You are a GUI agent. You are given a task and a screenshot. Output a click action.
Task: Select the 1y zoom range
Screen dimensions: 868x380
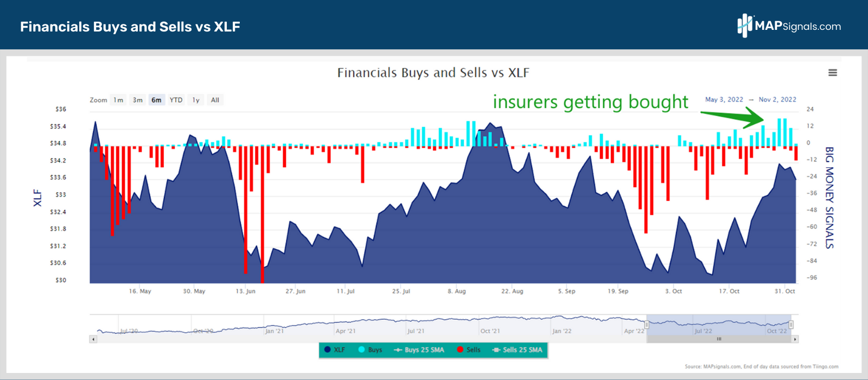pyautogui.click(x=196, y=100)
